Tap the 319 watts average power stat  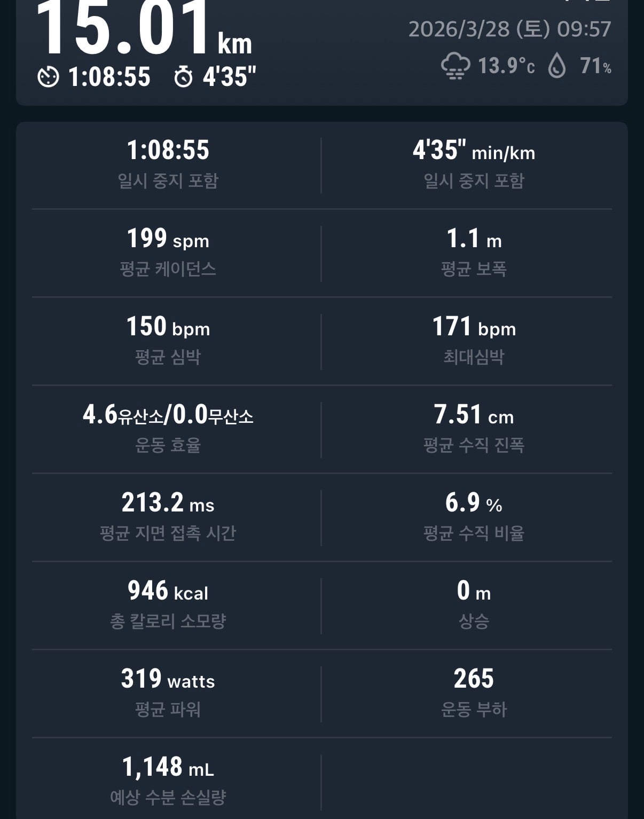click(x=168, y=693)
